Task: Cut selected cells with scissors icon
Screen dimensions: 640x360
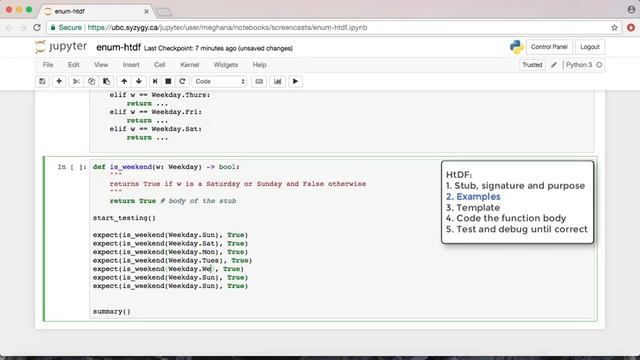Action: tap(76, 81)
